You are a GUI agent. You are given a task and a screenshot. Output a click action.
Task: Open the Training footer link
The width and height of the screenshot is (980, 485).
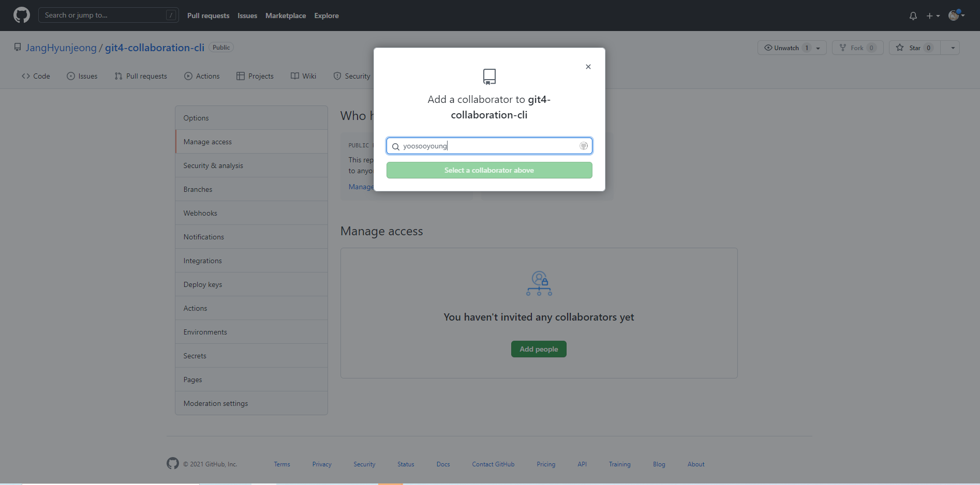coord(619,464)
